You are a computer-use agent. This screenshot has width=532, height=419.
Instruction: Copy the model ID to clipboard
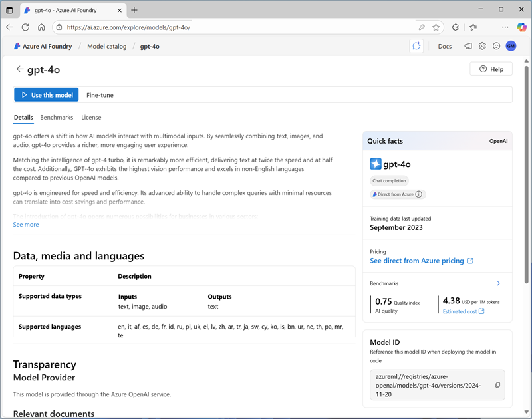coord(497,385)
